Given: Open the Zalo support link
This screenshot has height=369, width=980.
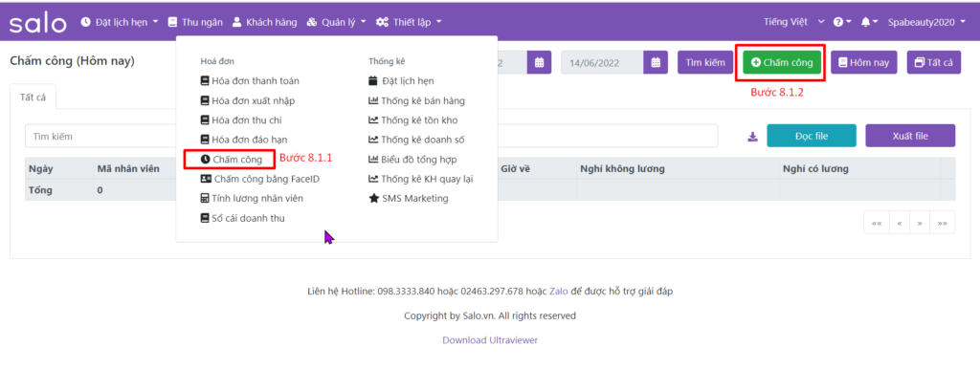Looking at the screenshot, I should click(x=558, y=291).
